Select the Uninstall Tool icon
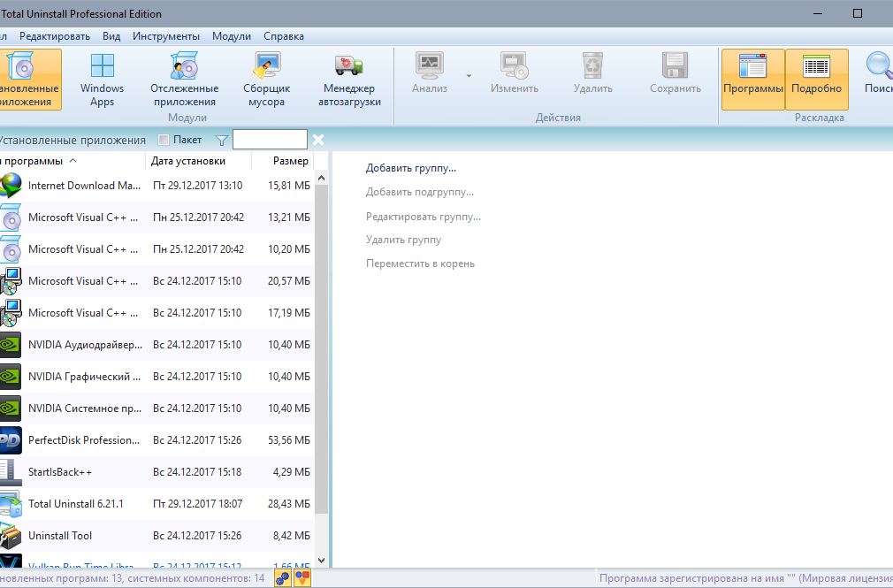The width and height of the screenshot is (893, 588). pos(11,536)
